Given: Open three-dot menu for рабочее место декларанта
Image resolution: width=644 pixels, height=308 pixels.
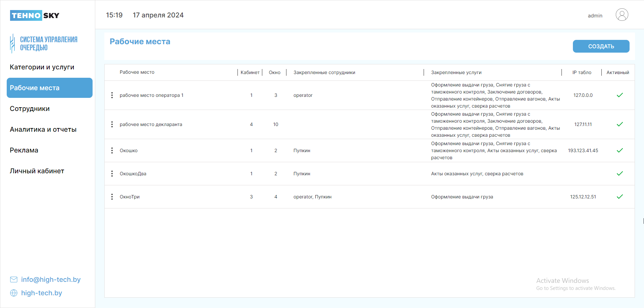Looking at the screenshot, I should pos(112,124).
